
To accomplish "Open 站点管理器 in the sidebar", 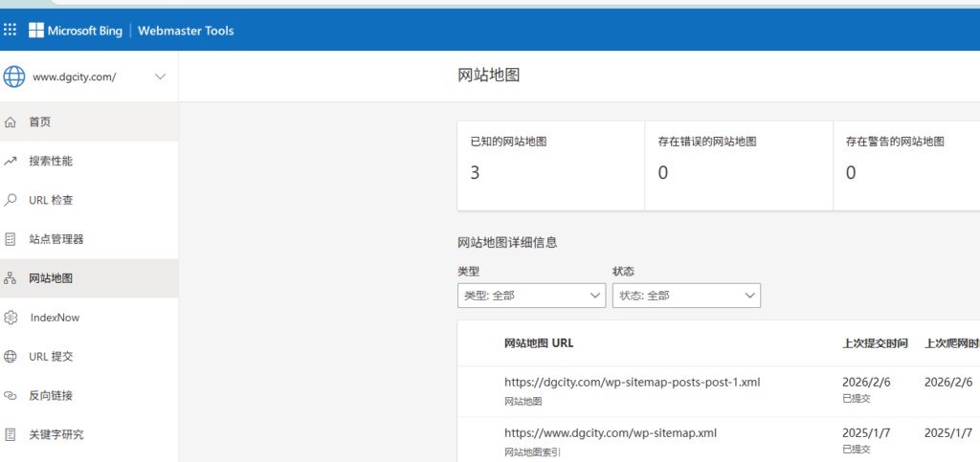I will tap(89, 239).
